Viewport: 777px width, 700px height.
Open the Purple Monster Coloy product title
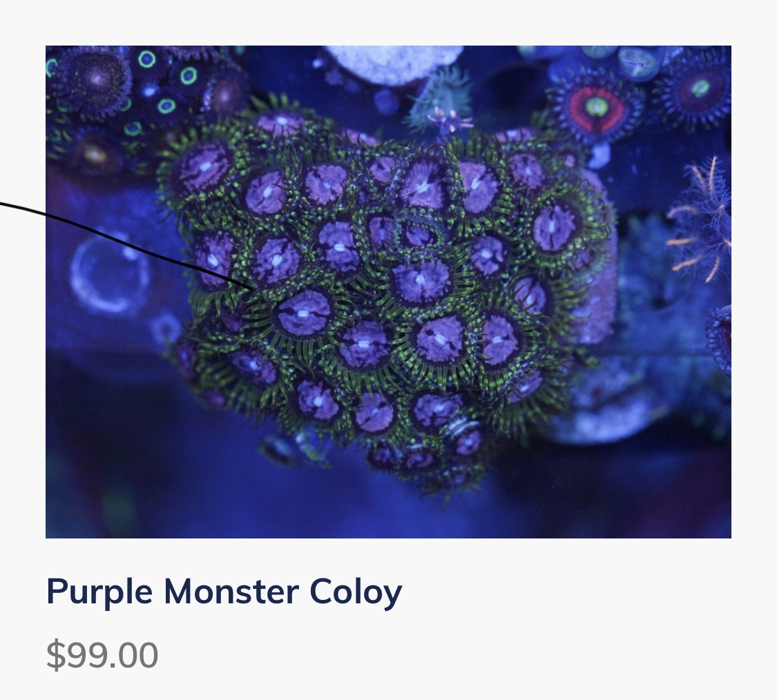(x=224, y=592)
